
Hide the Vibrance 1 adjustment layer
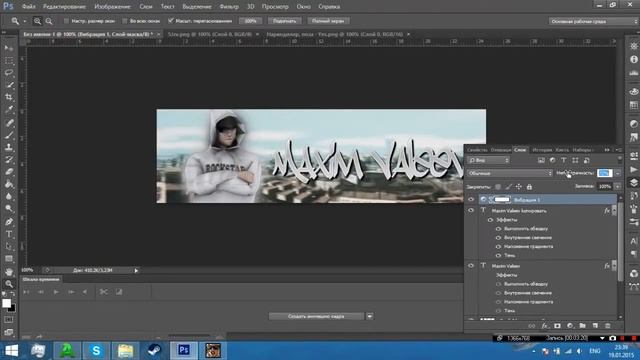(x=471, y=199)
